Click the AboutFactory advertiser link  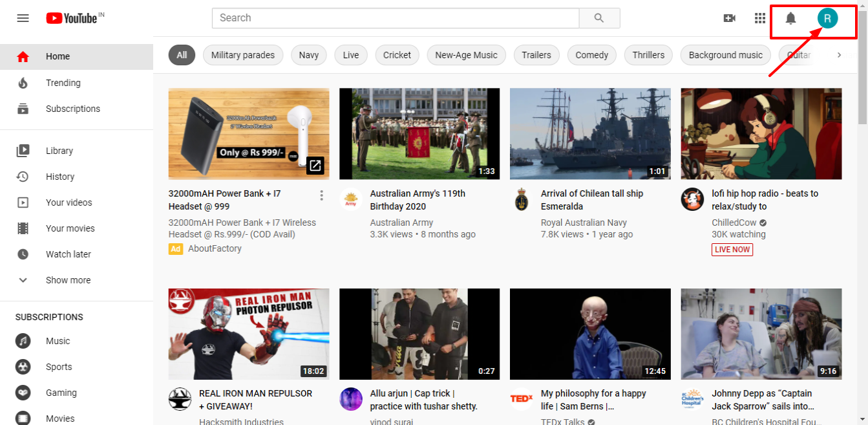tap(215, 248)
